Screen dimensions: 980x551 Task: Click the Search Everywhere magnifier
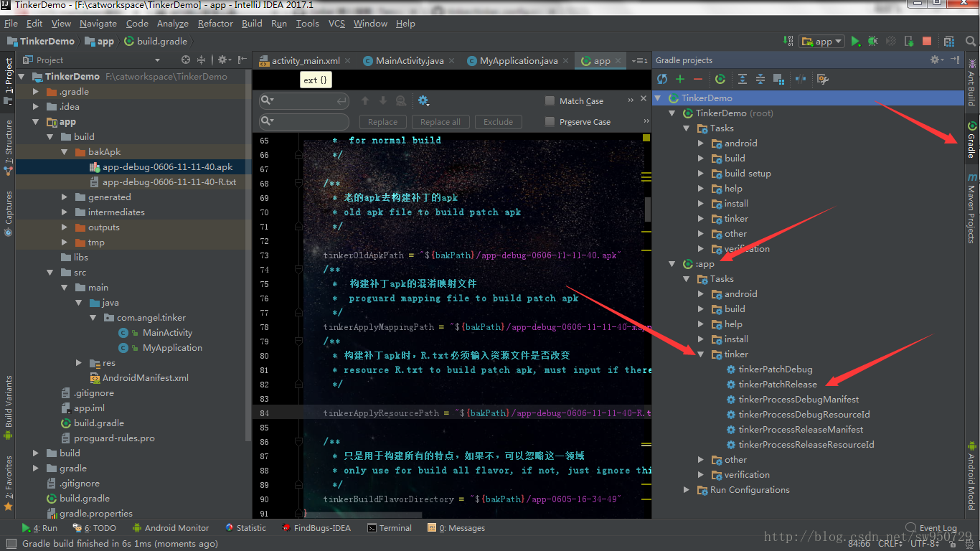[x=970, y=42]
